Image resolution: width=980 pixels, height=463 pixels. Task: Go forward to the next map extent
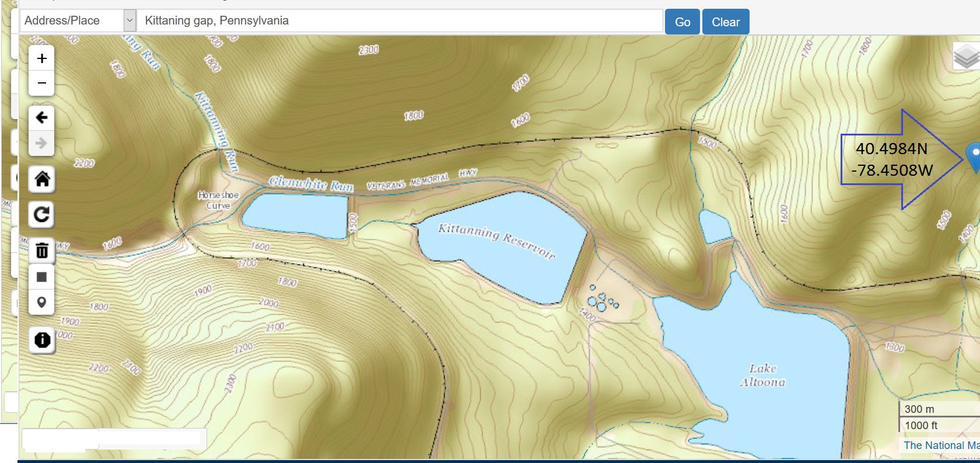pyautogui.click(x=41, y=143)
